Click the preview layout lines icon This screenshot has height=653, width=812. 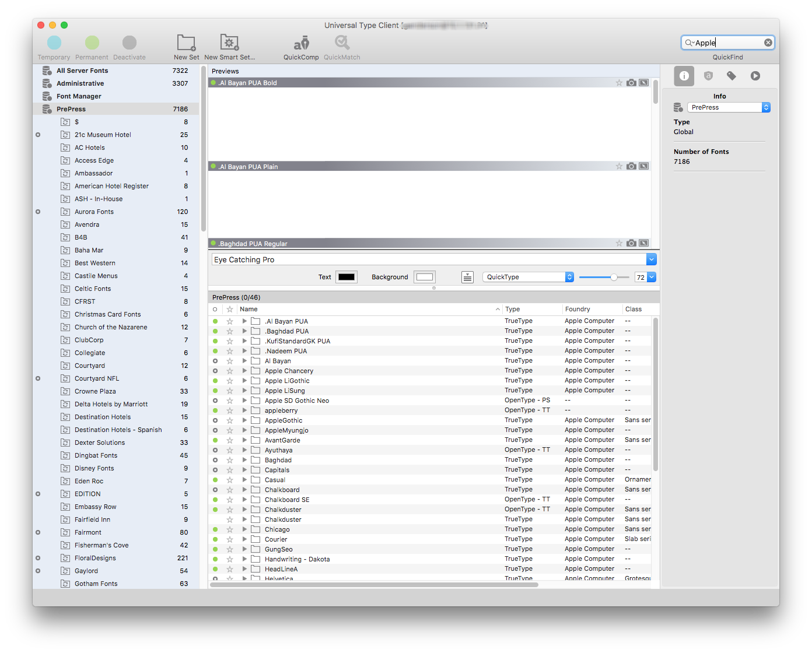467,277
